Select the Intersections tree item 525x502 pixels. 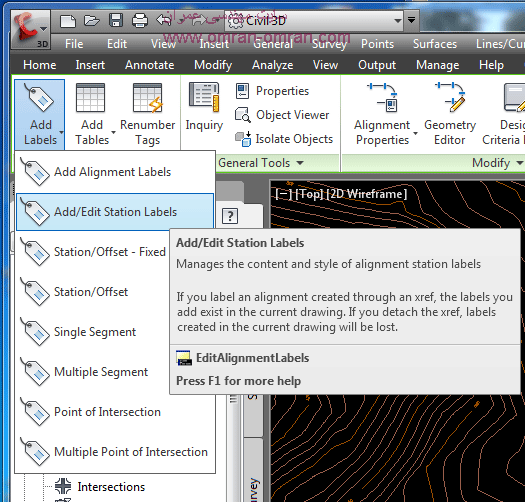(x=111, y=487)
